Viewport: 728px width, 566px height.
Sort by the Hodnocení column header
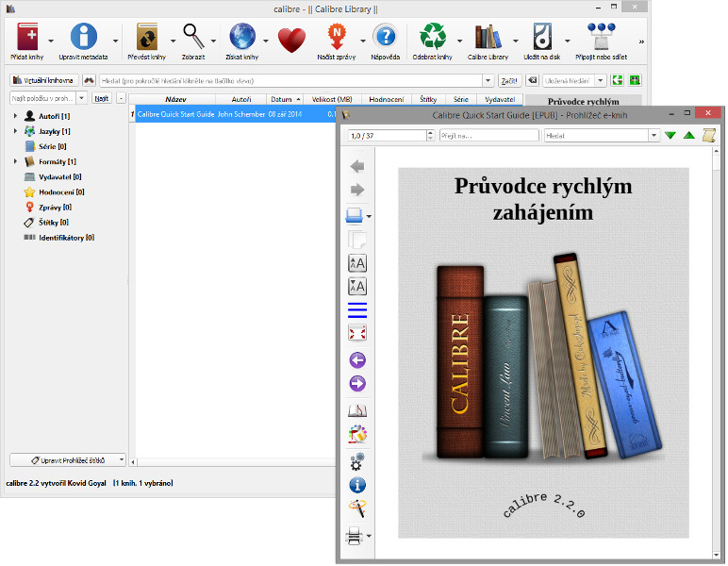(387, 99)
